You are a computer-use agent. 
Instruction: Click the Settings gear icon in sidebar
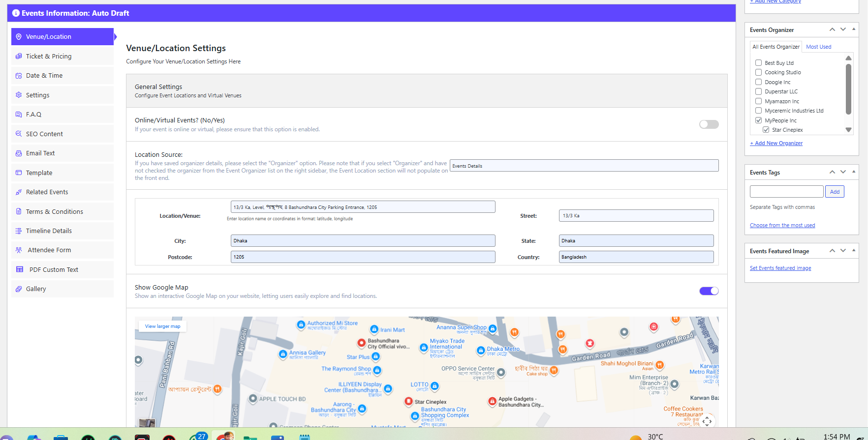coord(19,95)
